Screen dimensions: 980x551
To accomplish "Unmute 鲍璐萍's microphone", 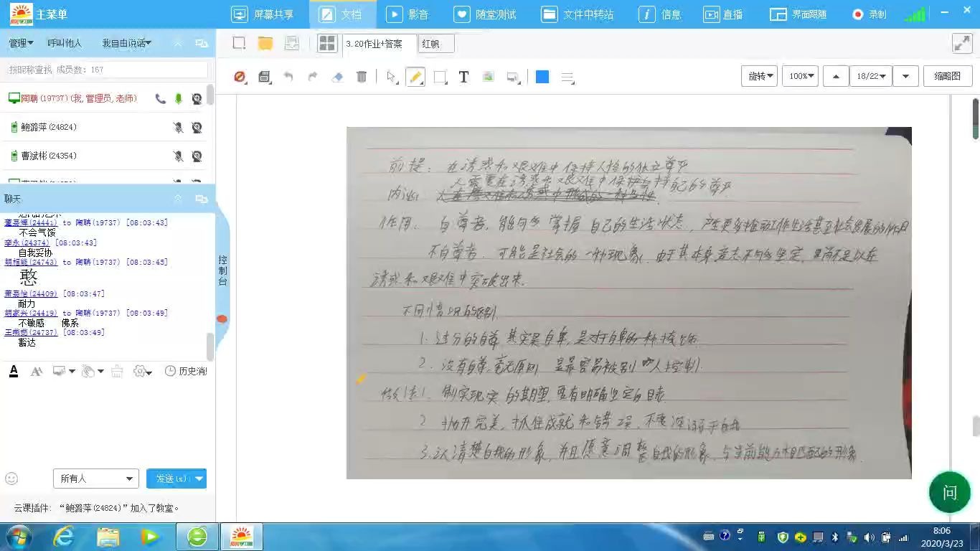I will tap(179, 127).
